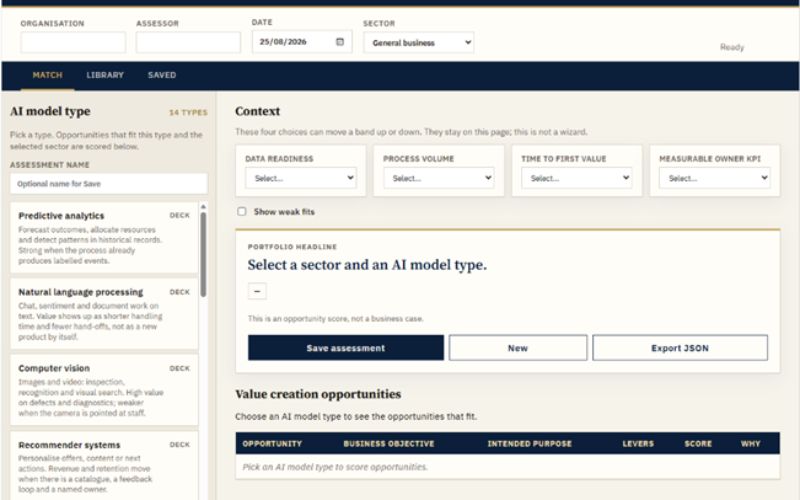Click the Intended Purpose column header

coord(530,443)
